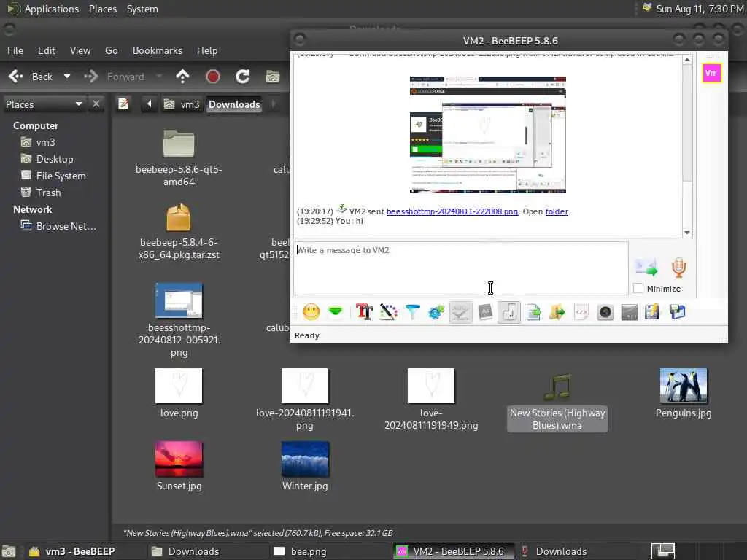Viewport: 747px width, 560px height.
Task: Click the Reload icon in file manager
Action: [x=242, y=77]
